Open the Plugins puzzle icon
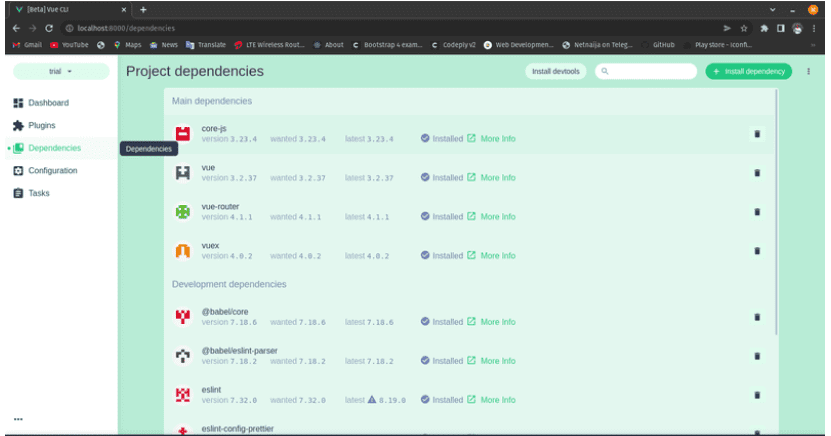This screenshot has width=831, height=436. coord(19,126)
